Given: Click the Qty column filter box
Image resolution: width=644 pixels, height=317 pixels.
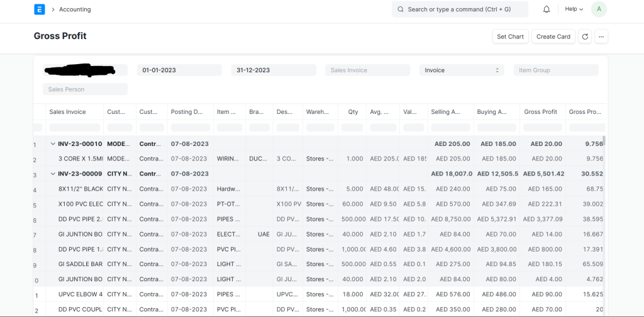Looking at the screenshot, I should coord(352,128).
